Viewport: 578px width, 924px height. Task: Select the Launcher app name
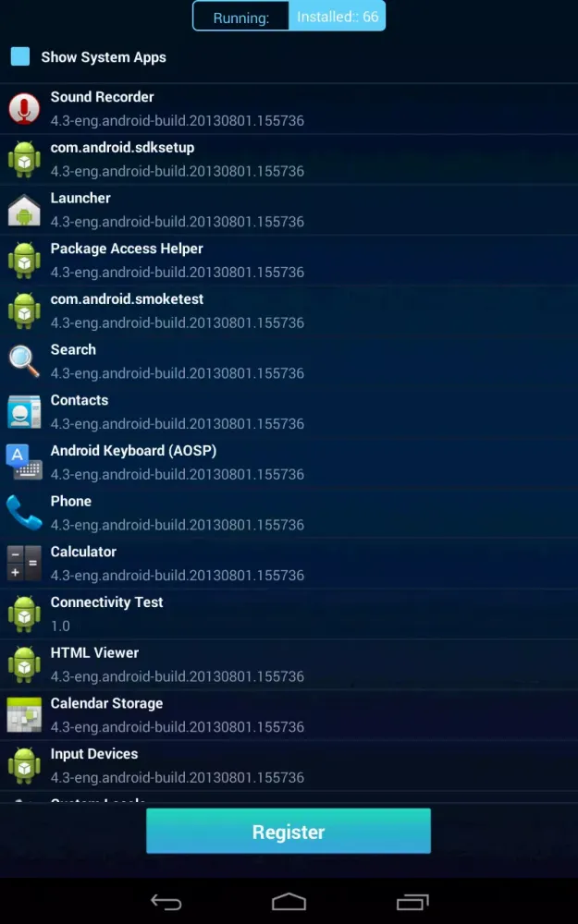tap(80, 198)
